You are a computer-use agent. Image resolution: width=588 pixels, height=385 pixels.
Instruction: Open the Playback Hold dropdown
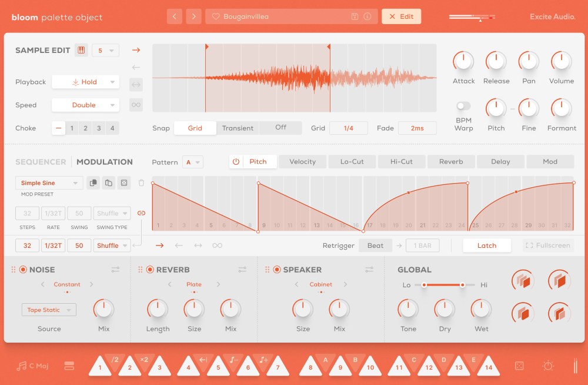tap(85, 82)
